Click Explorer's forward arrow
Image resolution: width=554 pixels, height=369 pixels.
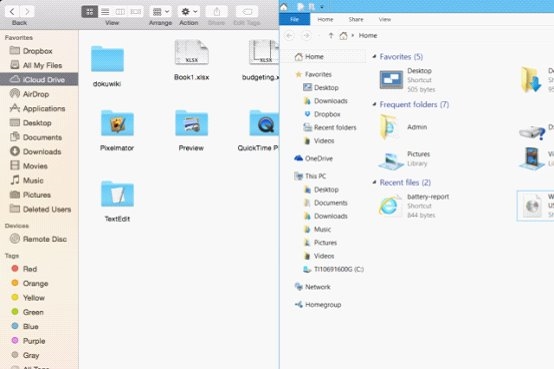306,36
